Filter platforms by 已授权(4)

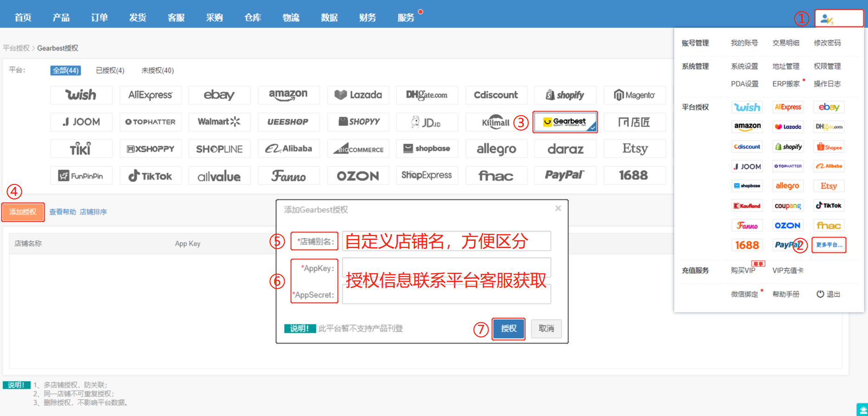click(110, 70)
